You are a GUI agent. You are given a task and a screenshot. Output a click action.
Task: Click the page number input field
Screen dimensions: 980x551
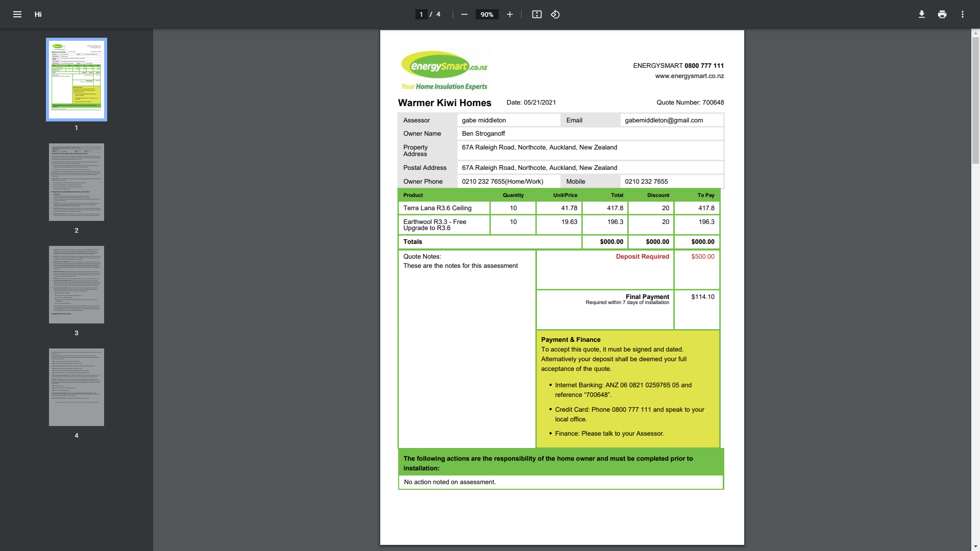click(x=421, y=14)
